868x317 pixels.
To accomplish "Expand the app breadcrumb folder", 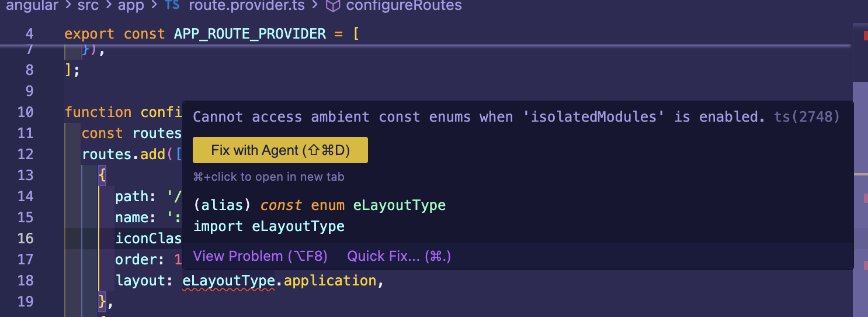I will 131,6.
